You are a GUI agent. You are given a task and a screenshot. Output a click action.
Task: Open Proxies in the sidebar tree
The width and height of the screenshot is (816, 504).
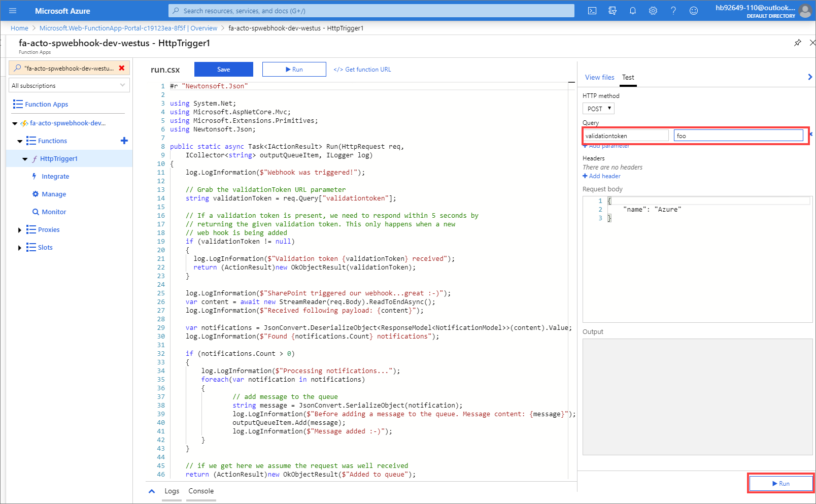point(49,229)
